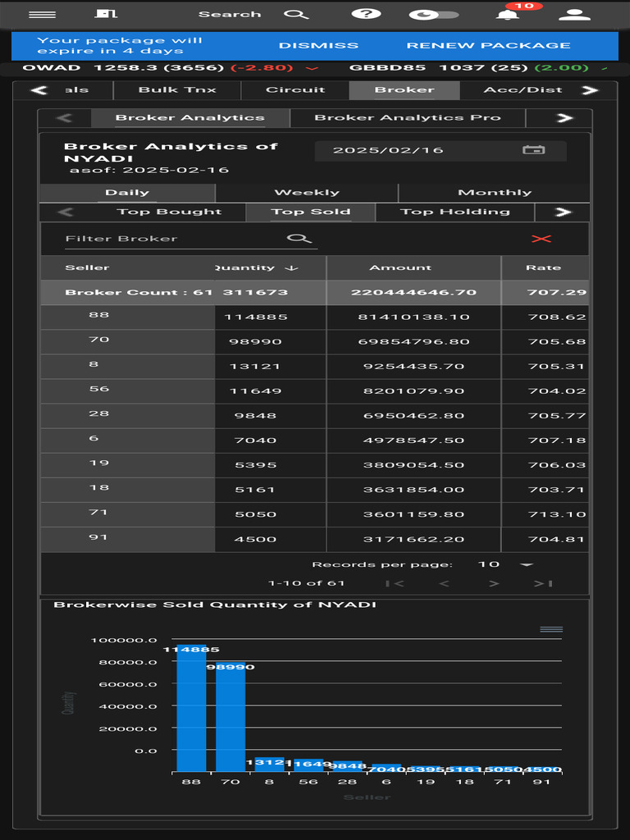Click rate 707.18 cell
Screen dimensions: 630x840
[546, 441]
